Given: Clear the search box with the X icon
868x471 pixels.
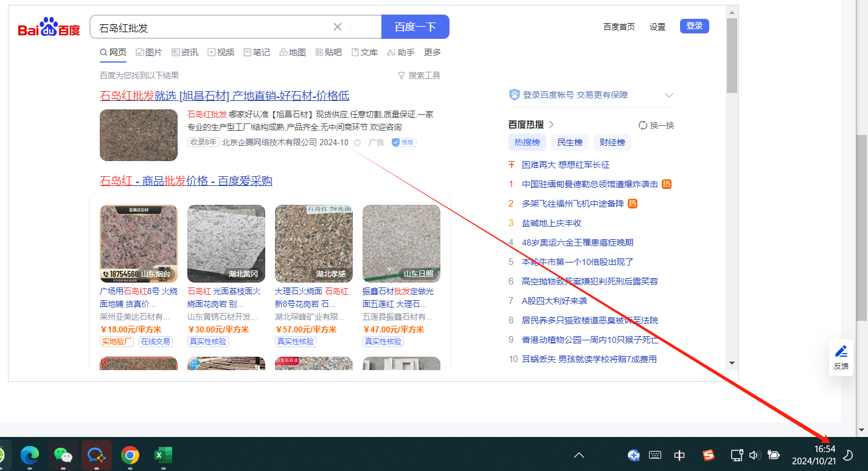Looking at the screenshot, I should 338,27.
